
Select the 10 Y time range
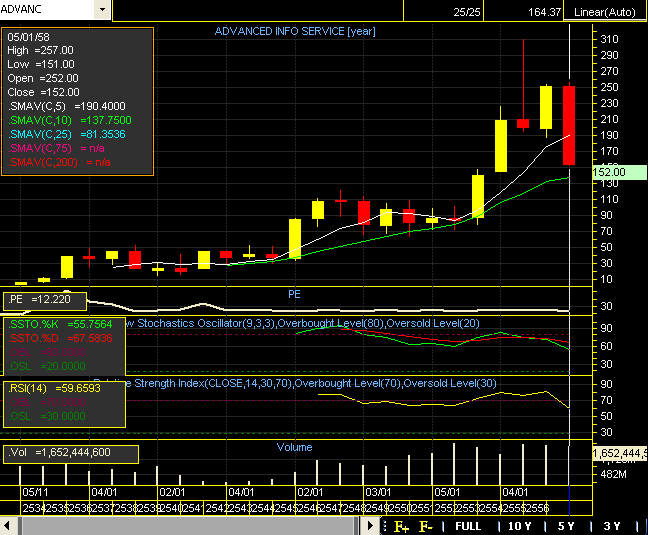519,526
